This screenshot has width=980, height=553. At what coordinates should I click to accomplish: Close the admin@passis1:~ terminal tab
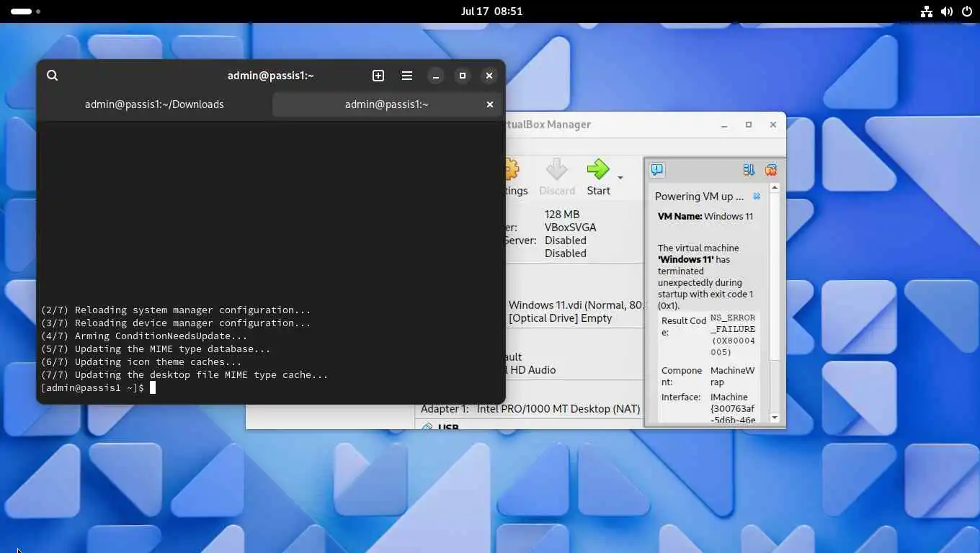click(490, 104)
